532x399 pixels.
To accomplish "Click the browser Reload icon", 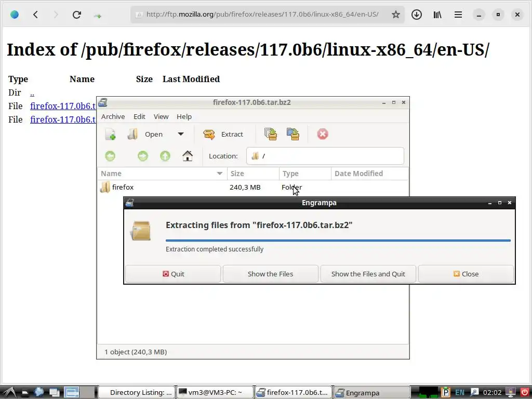I will [77, 15].
